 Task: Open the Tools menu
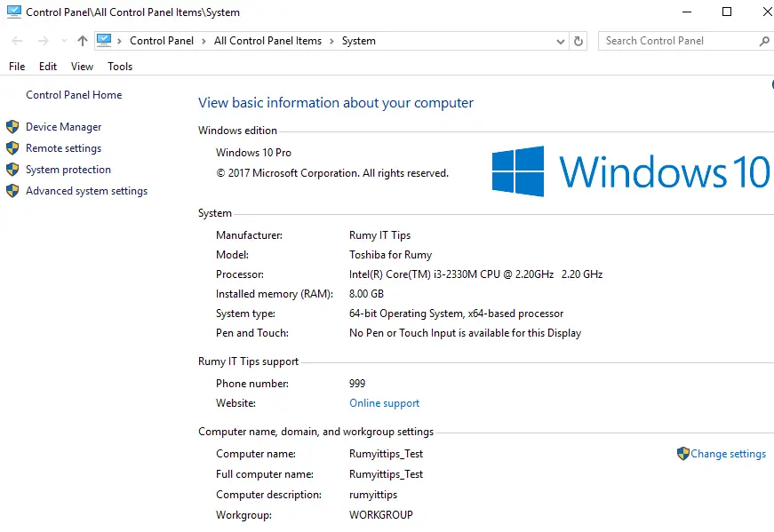pyautogui.click(x=120, y=67)
